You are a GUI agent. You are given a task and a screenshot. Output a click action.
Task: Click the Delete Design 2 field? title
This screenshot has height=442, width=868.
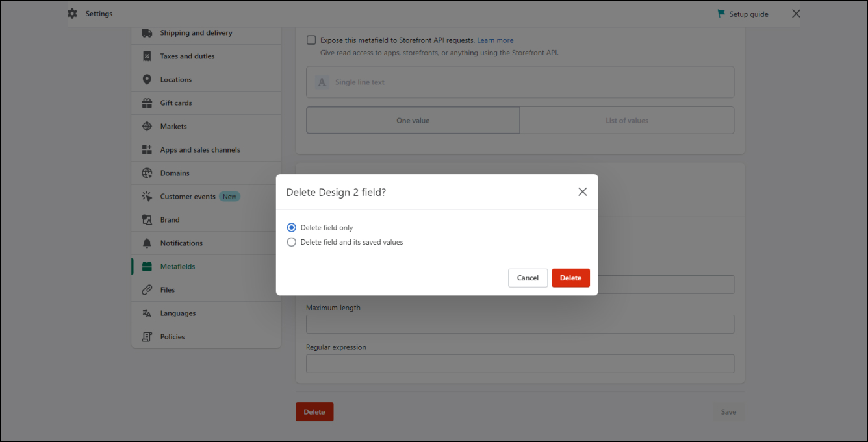click(x=336, y=192)
